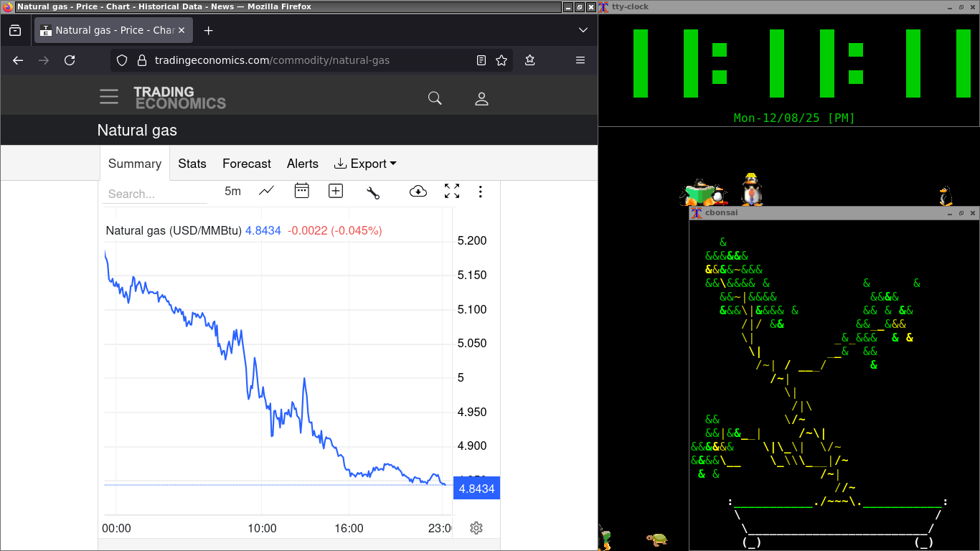Expand the chart to fullscreen
Image resolution: width=980 pixels, height=551 pixels.
click(x=452, y=191)
